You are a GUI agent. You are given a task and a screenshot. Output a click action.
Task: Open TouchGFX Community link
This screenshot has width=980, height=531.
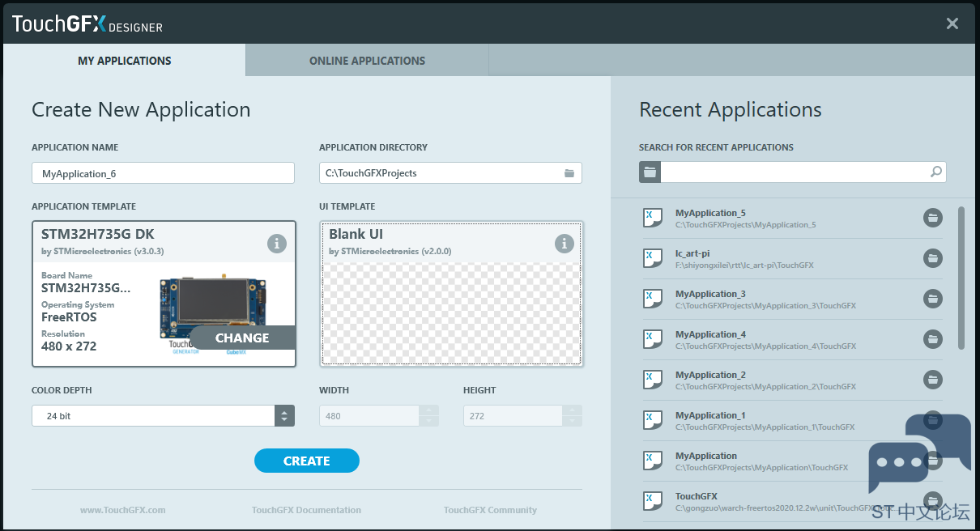[x=490, y=510]
